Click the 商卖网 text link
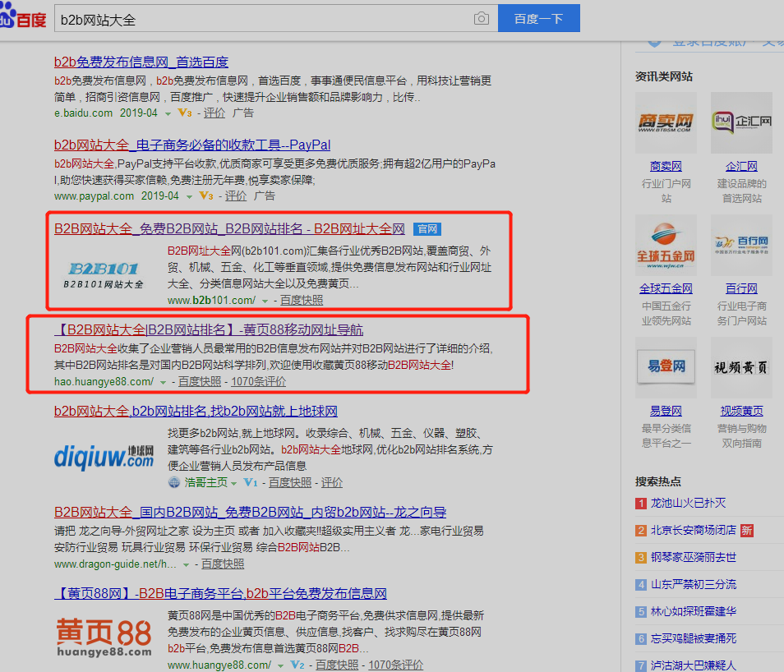This screenshot has height=672, width=784. click(666, 166)
